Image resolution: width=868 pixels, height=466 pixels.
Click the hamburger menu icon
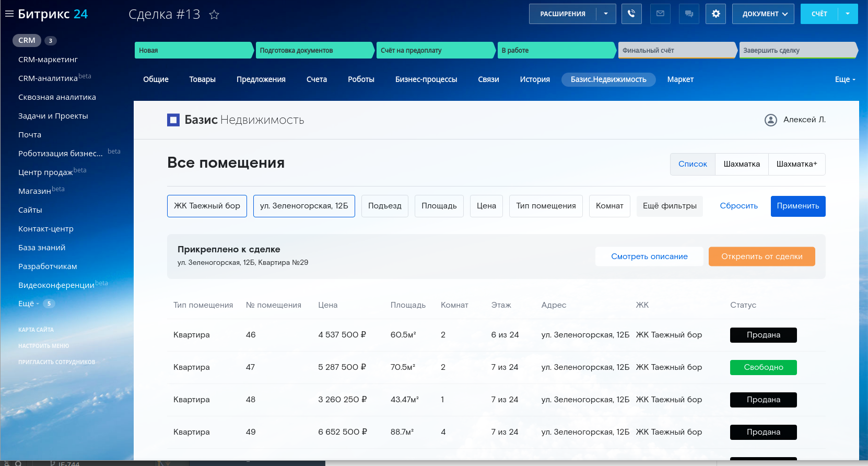click(9, 14)
